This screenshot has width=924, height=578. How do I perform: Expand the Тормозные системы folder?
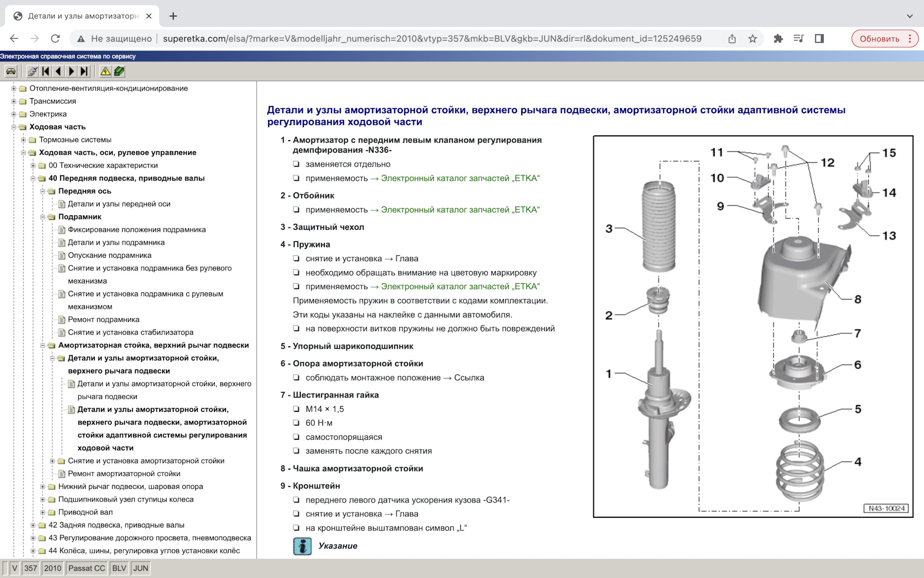tap(24, 140)
